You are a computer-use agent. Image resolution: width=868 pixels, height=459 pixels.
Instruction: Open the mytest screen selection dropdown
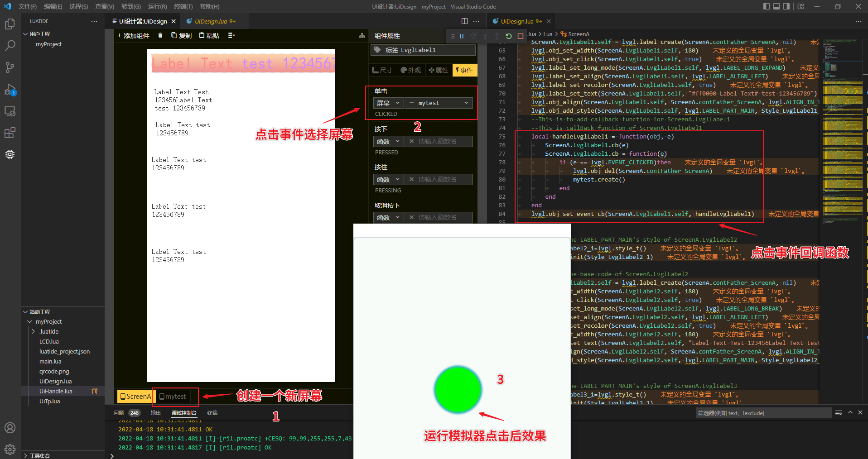pyautogui.click(x=438, y=103)
